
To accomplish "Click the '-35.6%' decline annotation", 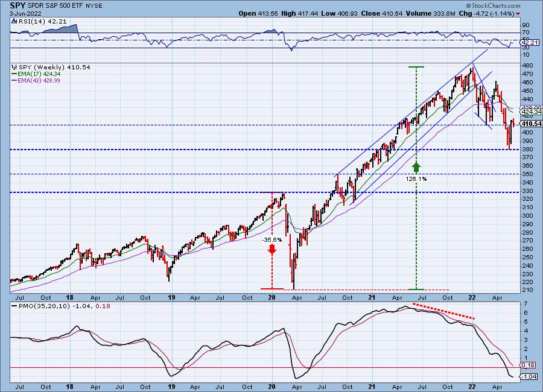I will [272, 239].
